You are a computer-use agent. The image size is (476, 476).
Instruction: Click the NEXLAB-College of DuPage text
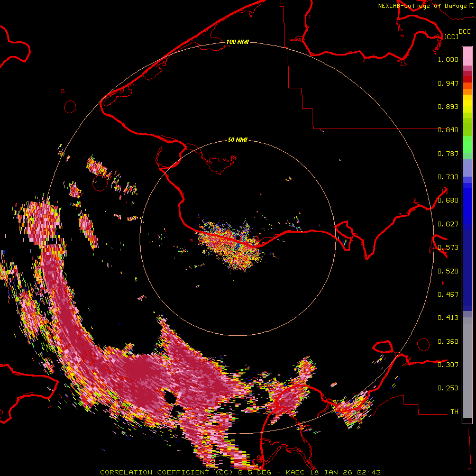point(422,6)
